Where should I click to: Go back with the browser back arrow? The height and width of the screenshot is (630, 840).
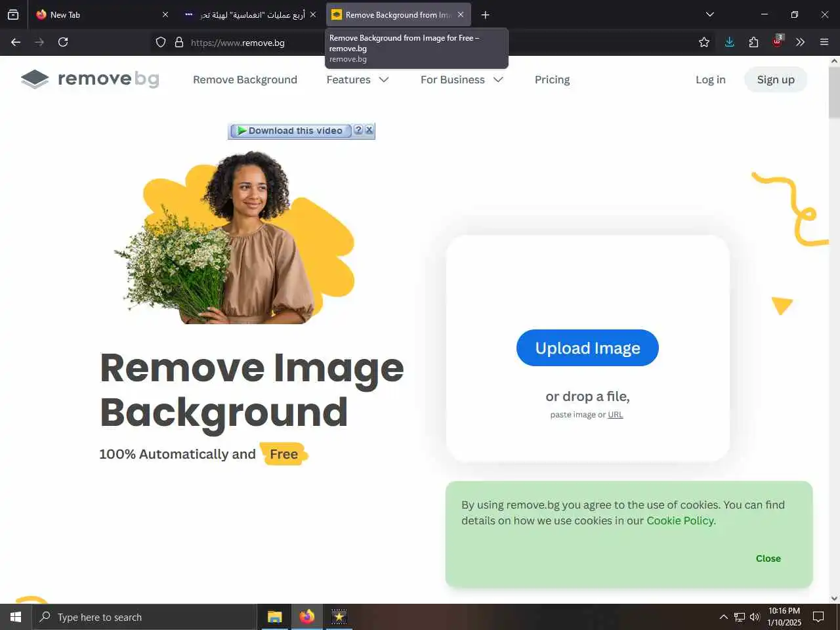point(16,42)
